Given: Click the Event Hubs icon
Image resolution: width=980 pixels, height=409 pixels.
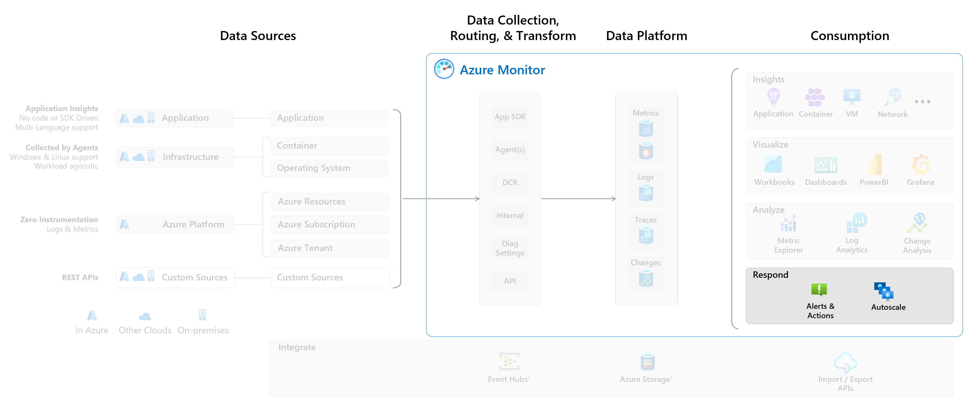Looking at the screenshot, I should point(509,362).
